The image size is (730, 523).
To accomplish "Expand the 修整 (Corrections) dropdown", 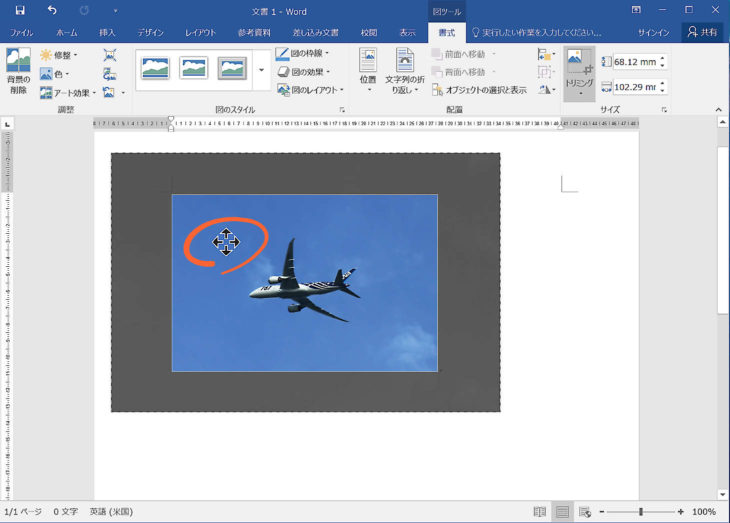I will pos(58,55).
